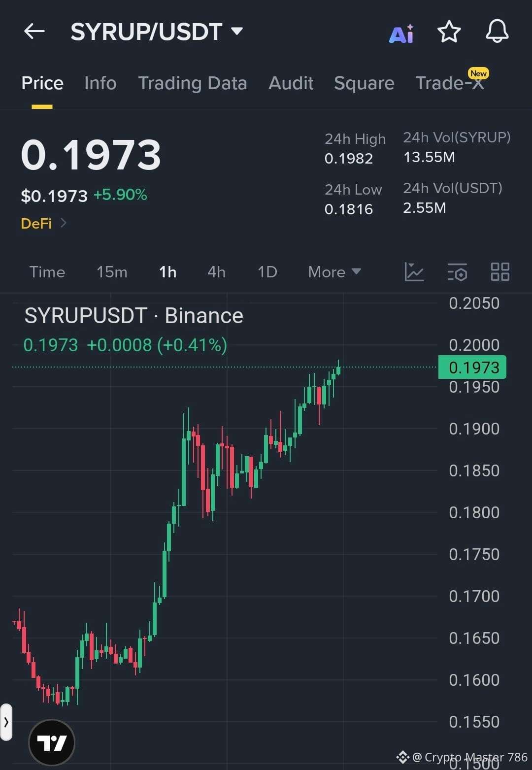Tap the 0.1800 price axis label

coord(474,513)
